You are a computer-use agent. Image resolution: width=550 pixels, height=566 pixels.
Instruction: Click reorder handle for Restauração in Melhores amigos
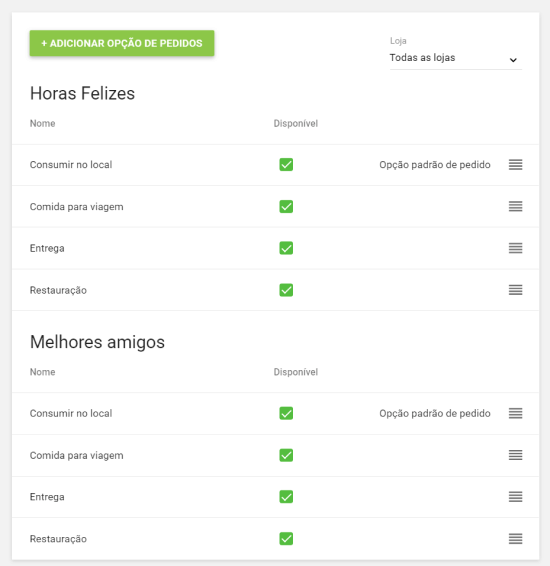pyautogui.click(x=515, y=539)
